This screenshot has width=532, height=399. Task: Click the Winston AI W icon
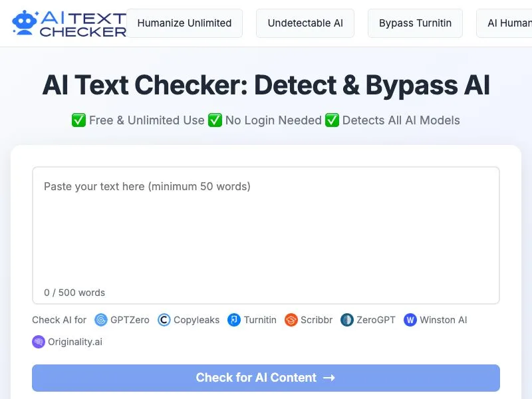(x=410, y=320)
